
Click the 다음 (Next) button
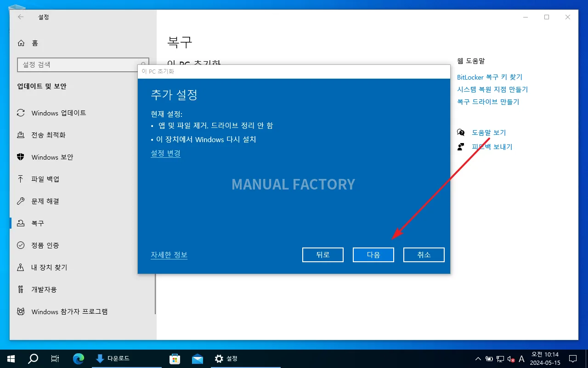coord(373,255)
